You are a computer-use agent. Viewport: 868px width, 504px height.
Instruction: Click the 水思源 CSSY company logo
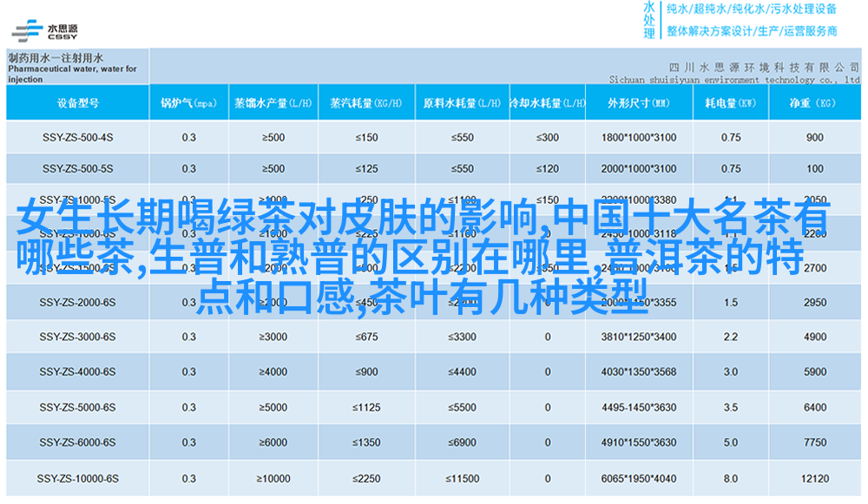pos(45,28)
